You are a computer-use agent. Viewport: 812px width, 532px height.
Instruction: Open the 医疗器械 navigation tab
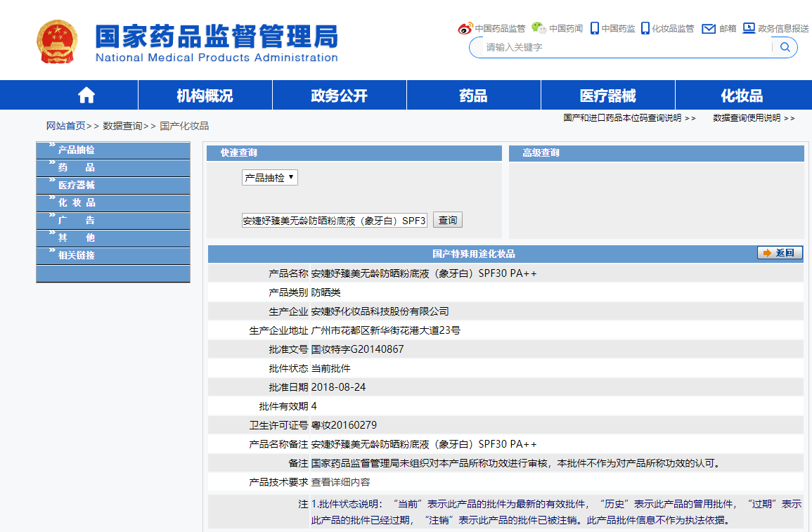point(607,95)
